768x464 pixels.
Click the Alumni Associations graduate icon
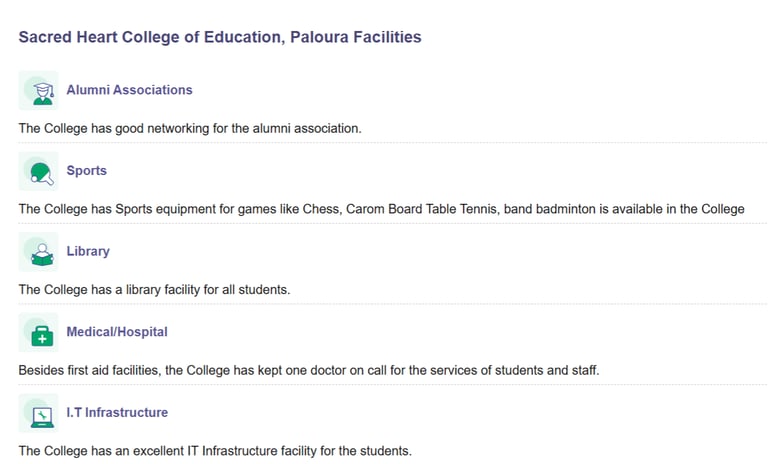(x=38, y=91)
